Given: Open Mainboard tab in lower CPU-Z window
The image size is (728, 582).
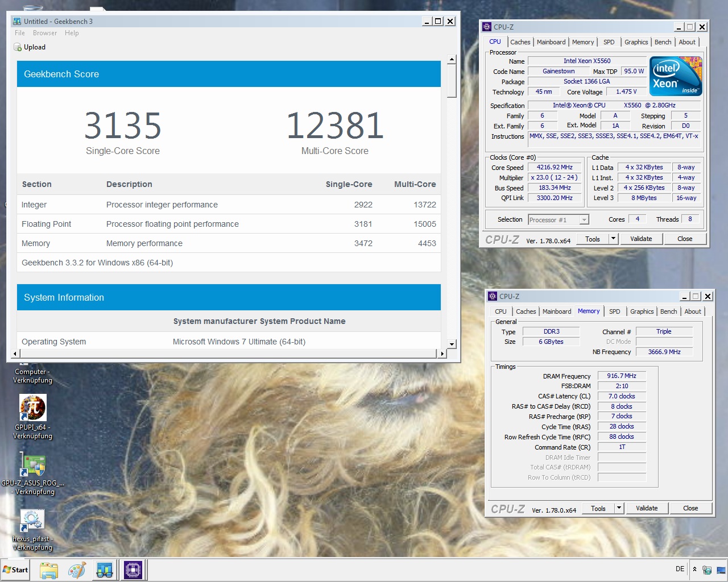Looking at the screenshot, I should (x=557, y=311).
